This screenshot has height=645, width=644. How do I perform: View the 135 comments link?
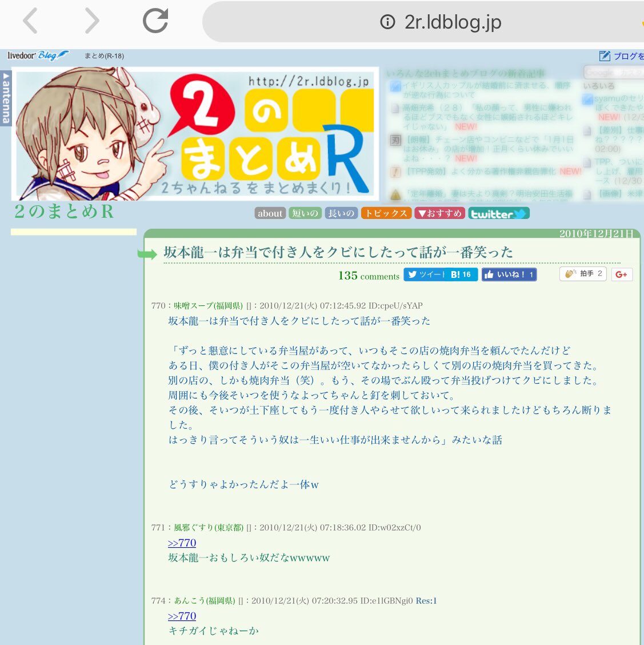[x=369, y=276]
